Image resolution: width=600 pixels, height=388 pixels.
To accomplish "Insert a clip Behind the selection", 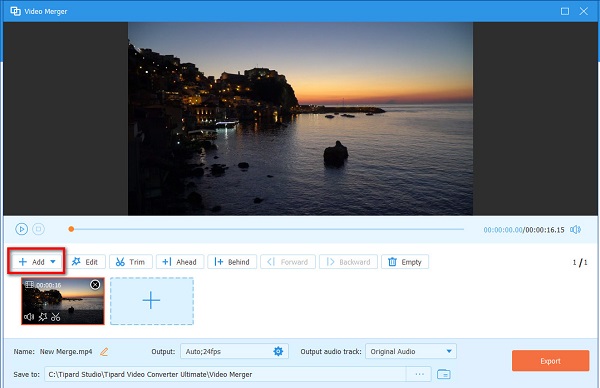I will coord(232,262).
